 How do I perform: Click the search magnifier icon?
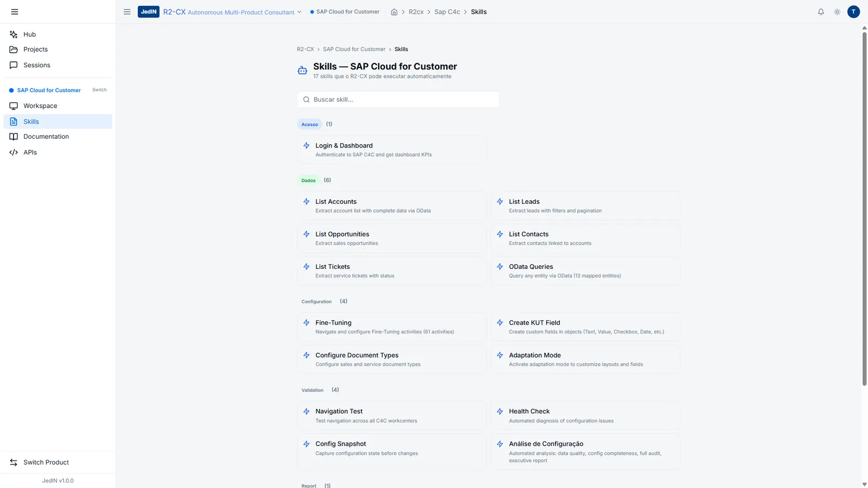(x=307, y=100)
